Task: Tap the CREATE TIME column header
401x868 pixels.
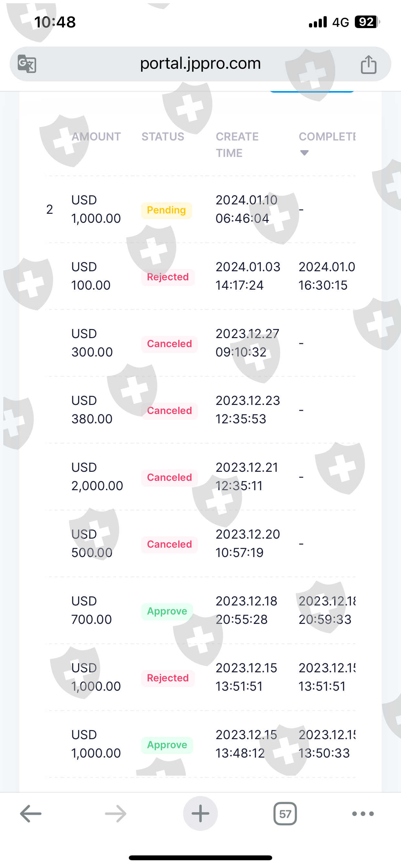Action: (237, 145)
